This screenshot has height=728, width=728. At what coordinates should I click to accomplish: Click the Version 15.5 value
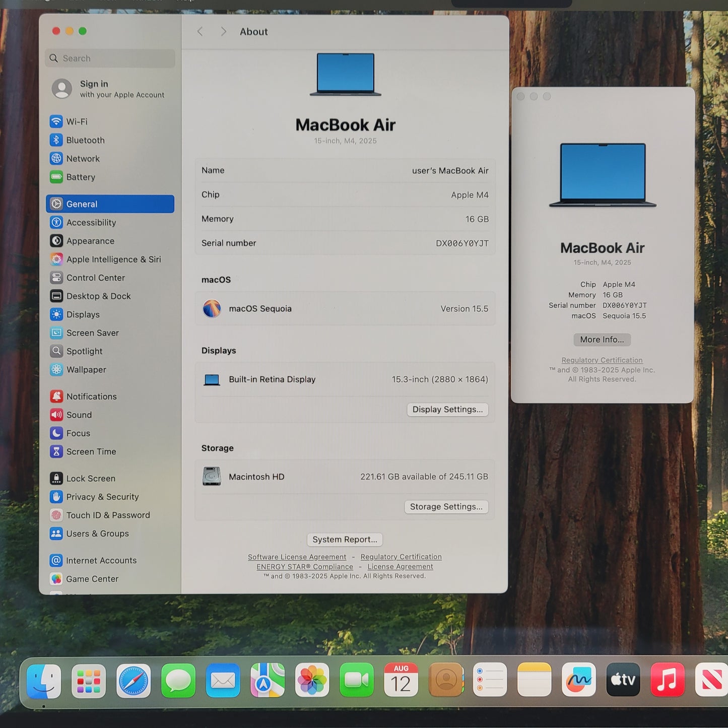coord(465,309)
